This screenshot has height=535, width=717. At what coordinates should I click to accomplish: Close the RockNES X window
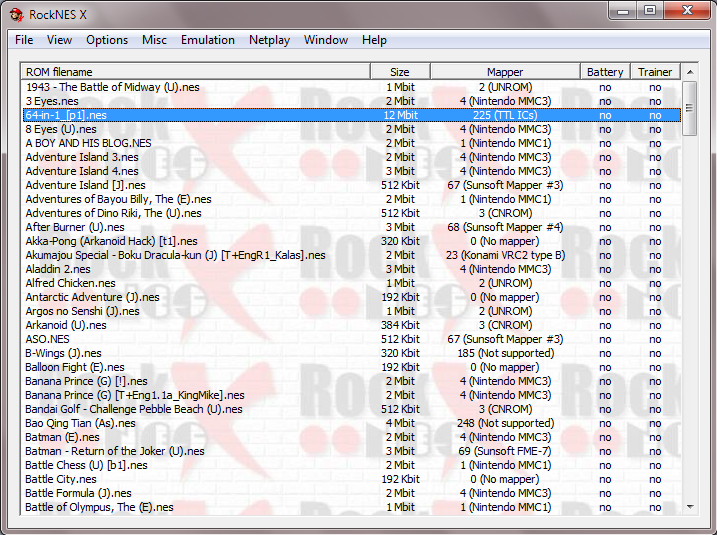coord(687,11)
